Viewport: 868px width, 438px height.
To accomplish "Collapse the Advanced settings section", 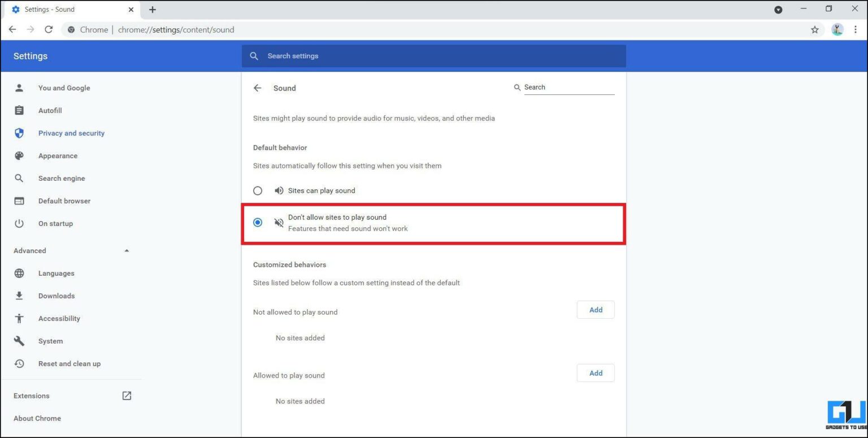I will coord(127,250).
